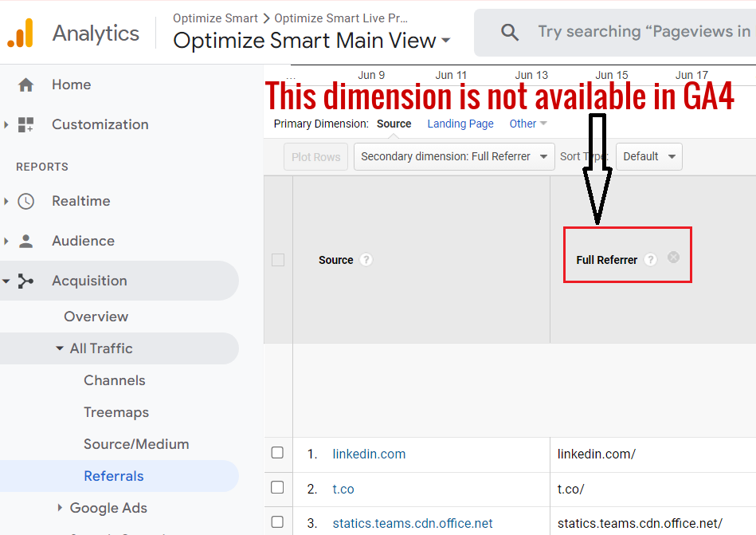Expand the Google Ads submenu arrow
This screenshot has width=756, height=535.
(x=60, y=508)
